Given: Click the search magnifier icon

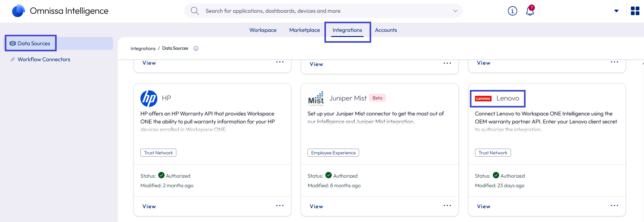Looking at the screenshot, I should (x=195, y=11).
